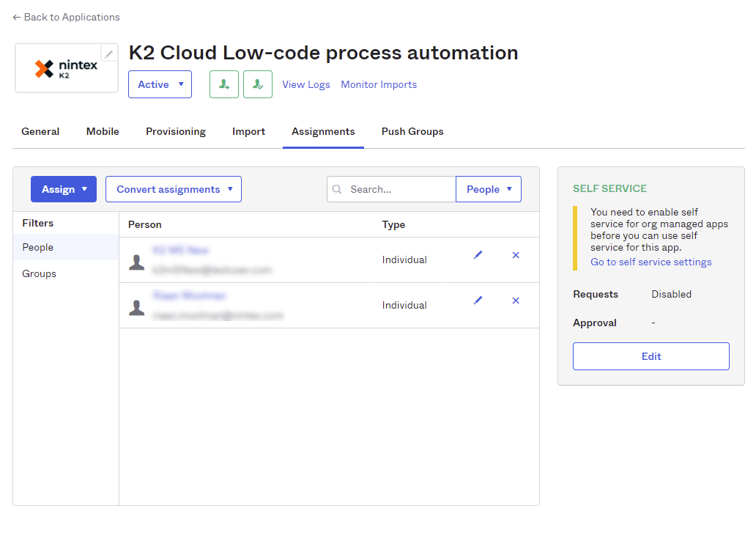Open the General tab
The width and height of the screenshot is (756, 541).
pyautogui.click(x=40, y=132)
